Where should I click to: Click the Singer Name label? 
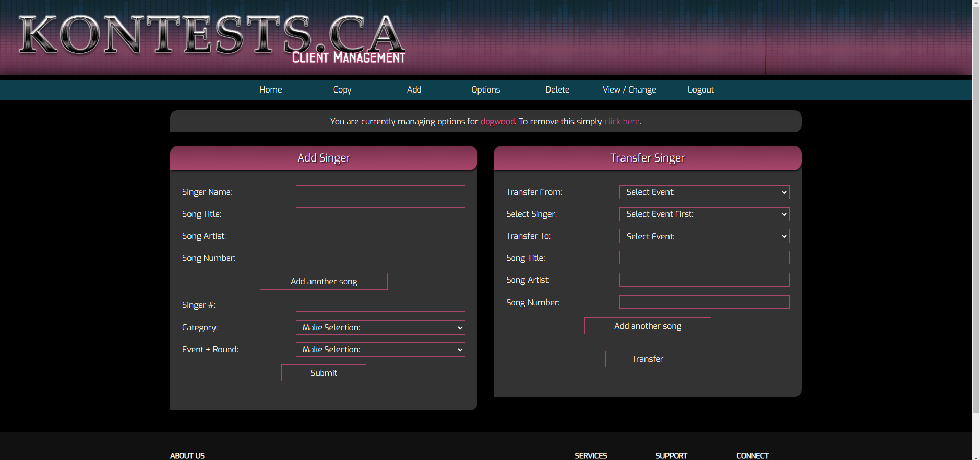[x=207, y=192]
